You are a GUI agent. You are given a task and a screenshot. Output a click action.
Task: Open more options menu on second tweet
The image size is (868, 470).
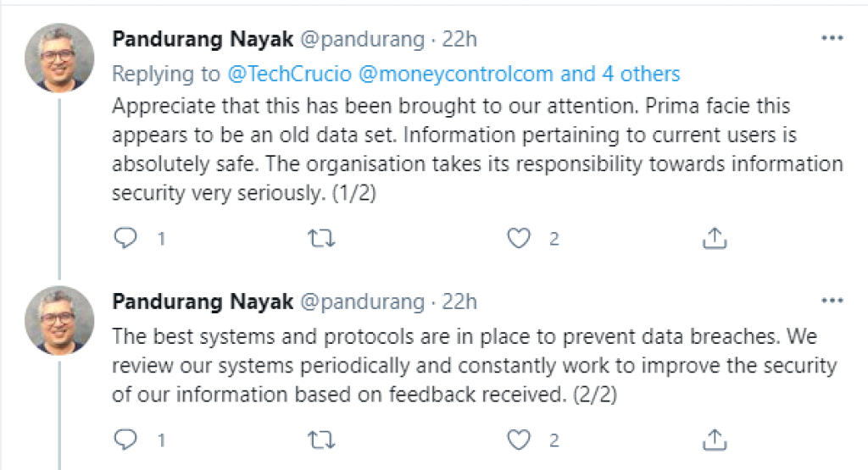pyautogui.click(x=832, y=301)
